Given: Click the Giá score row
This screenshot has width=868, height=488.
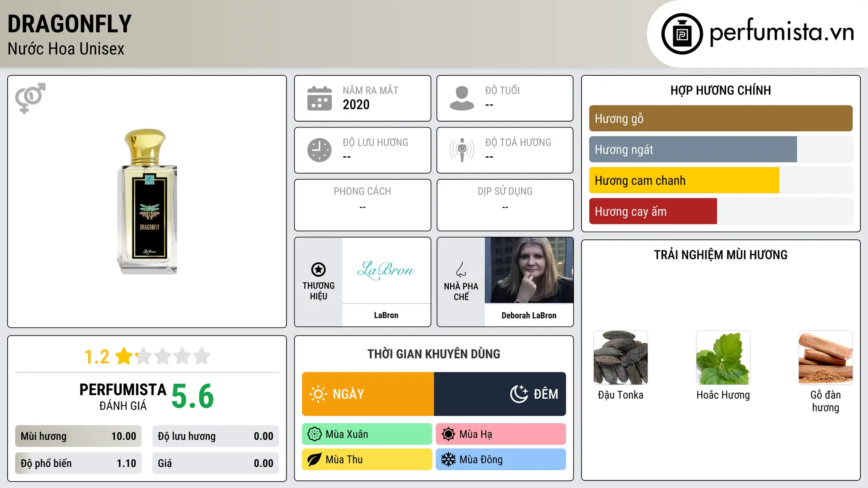Looking at the screenshot, I should 216,463.
